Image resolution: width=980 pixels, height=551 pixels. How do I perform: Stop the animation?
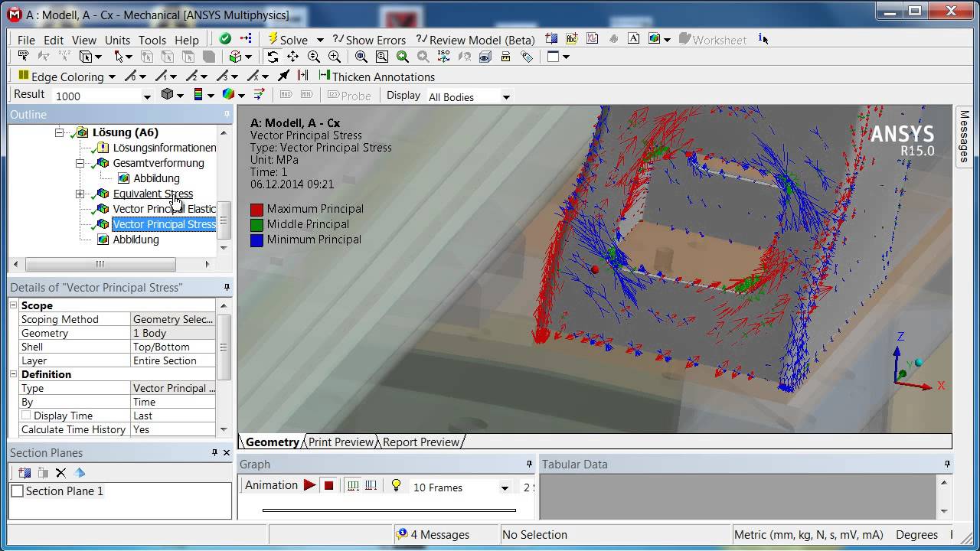[328, 485]
